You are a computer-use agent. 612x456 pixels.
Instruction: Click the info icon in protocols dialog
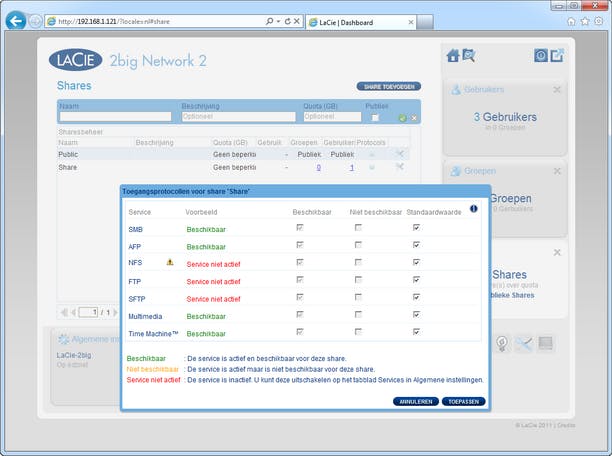473,209
